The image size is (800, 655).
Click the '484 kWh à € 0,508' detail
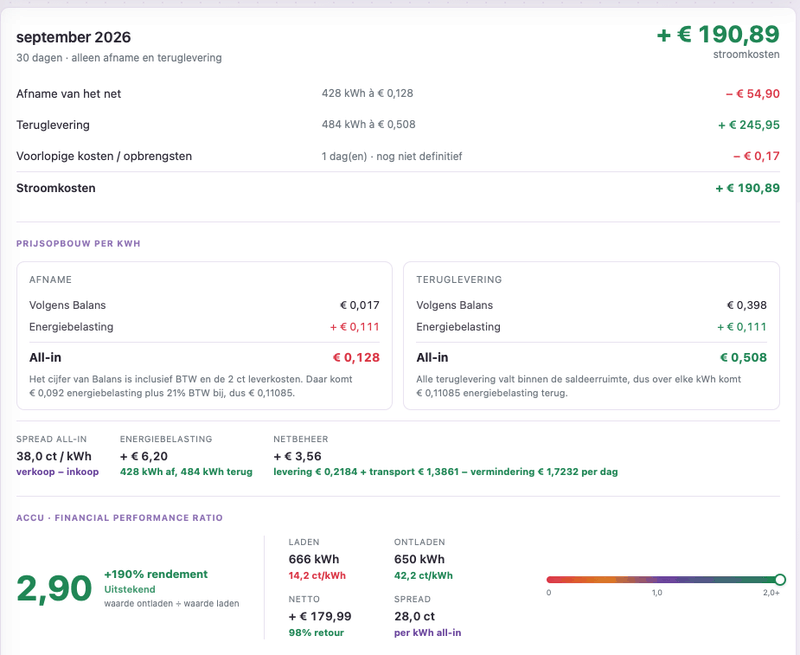(368, 124)
